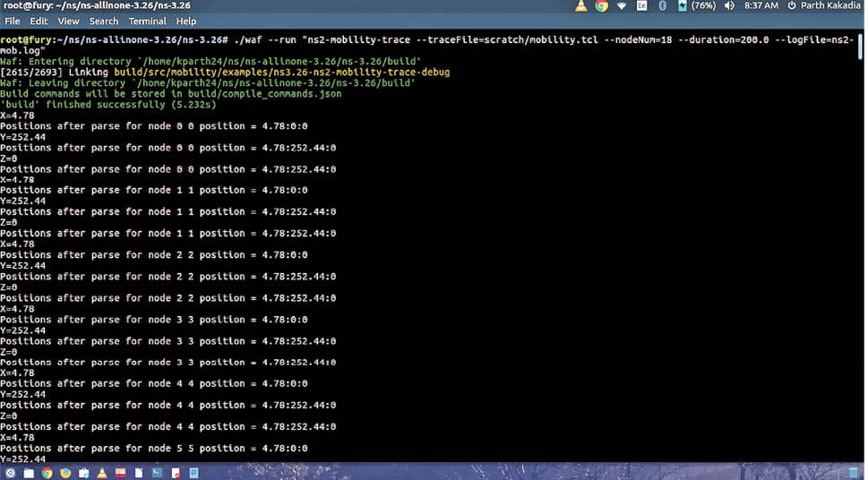Open the sound volume indicator
This screenshot has height=480, width=868.
pos(730,5)
